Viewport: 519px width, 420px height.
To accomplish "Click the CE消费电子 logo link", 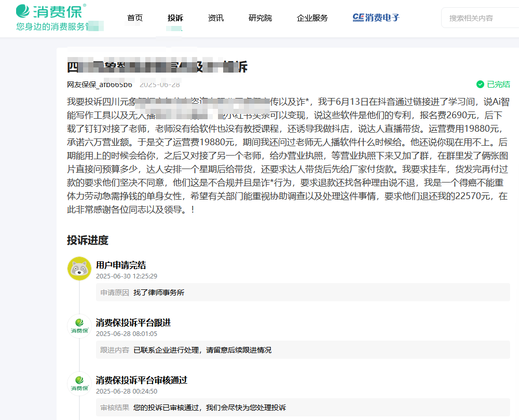I will (376, 18).
